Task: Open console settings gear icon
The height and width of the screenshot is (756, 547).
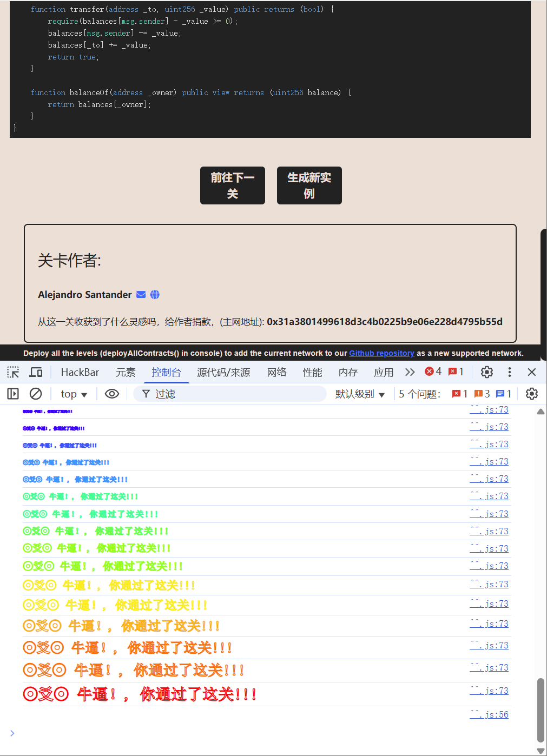Action: point(531,394)
